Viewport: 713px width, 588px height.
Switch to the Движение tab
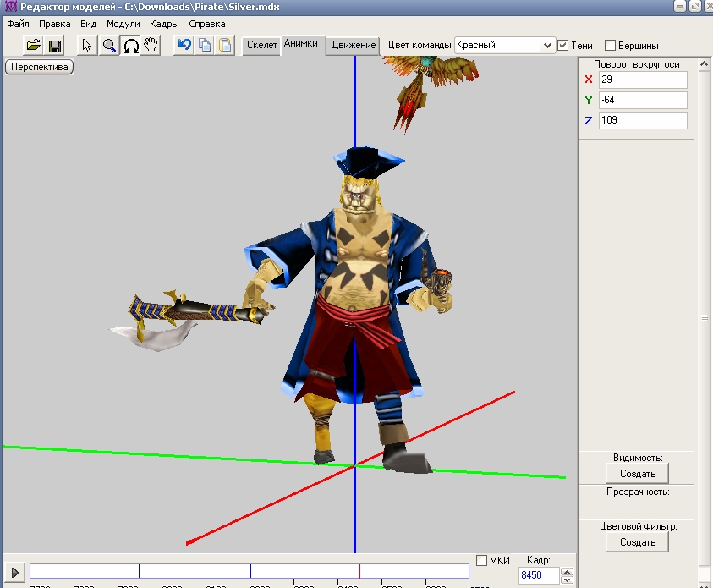coord(354,45)
